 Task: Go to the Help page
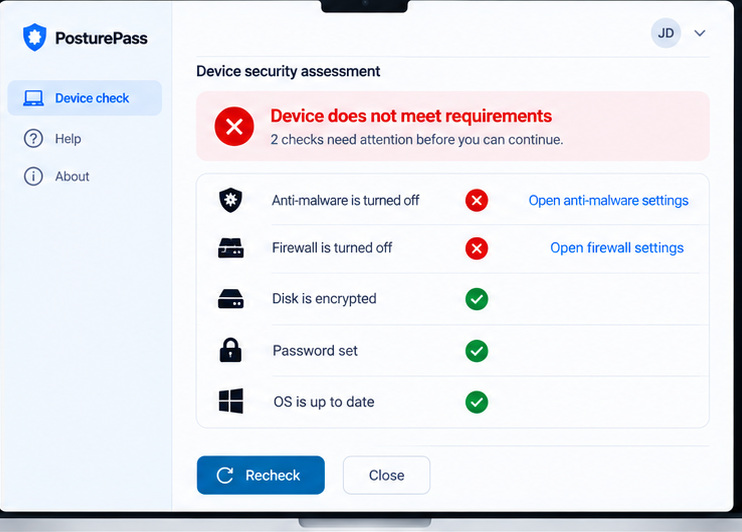[68, 139]
